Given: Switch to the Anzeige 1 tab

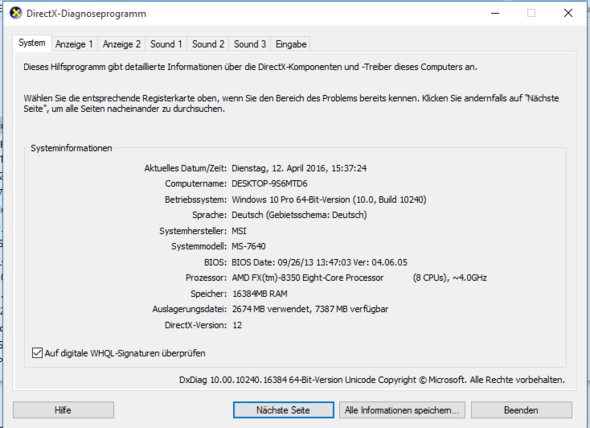Looking at the screenshot, I should [x=74, y=44].
